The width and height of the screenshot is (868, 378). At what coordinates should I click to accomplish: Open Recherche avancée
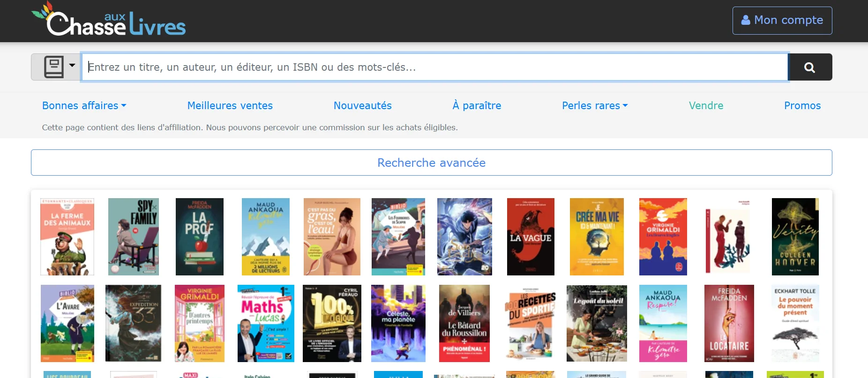[432, 163]
